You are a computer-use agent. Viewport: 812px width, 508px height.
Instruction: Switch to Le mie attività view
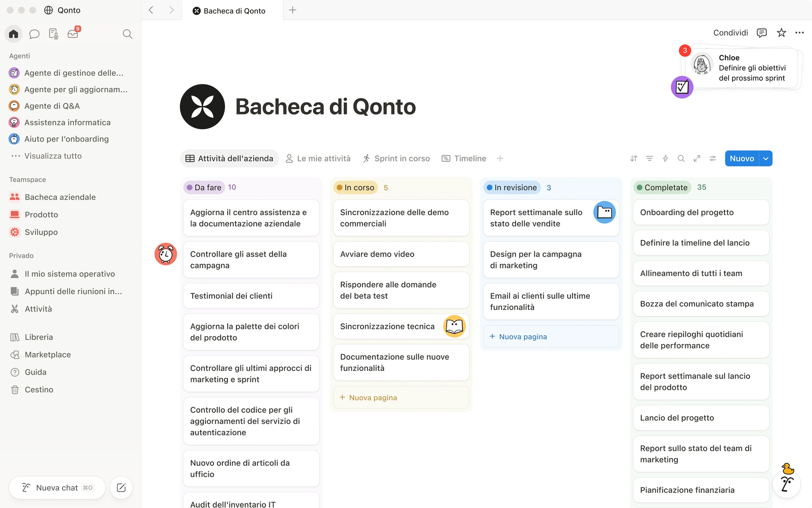(x=318, y=159)
